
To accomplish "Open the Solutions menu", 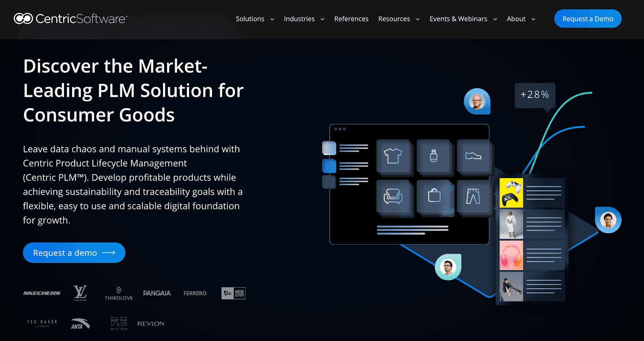I will (x=250, y=19).
